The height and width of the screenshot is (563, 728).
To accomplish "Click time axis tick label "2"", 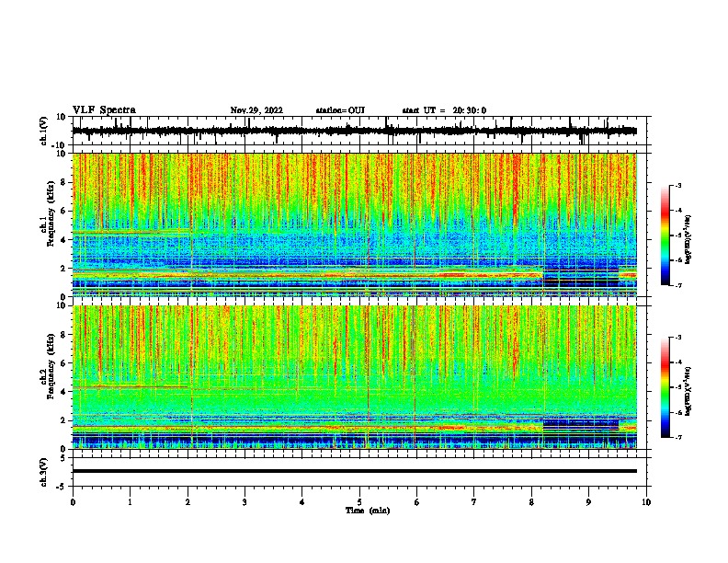I will click(188, 502).
